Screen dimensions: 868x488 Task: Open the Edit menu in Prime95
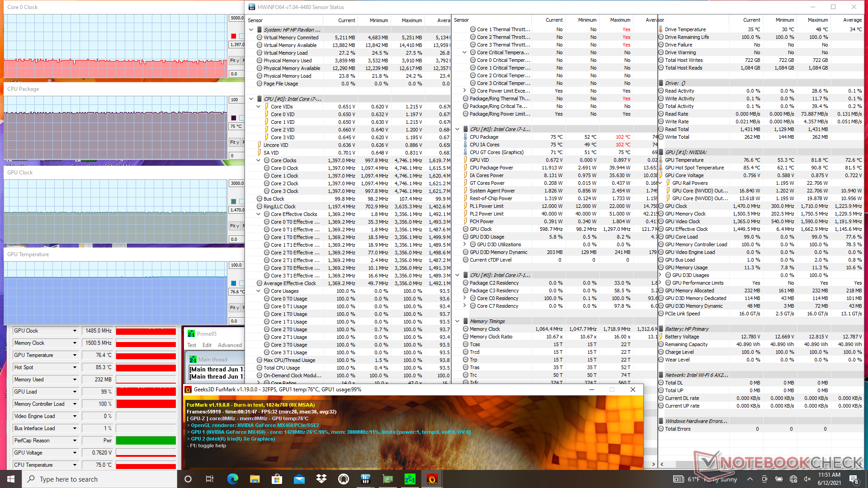click(x=207, y=345)
